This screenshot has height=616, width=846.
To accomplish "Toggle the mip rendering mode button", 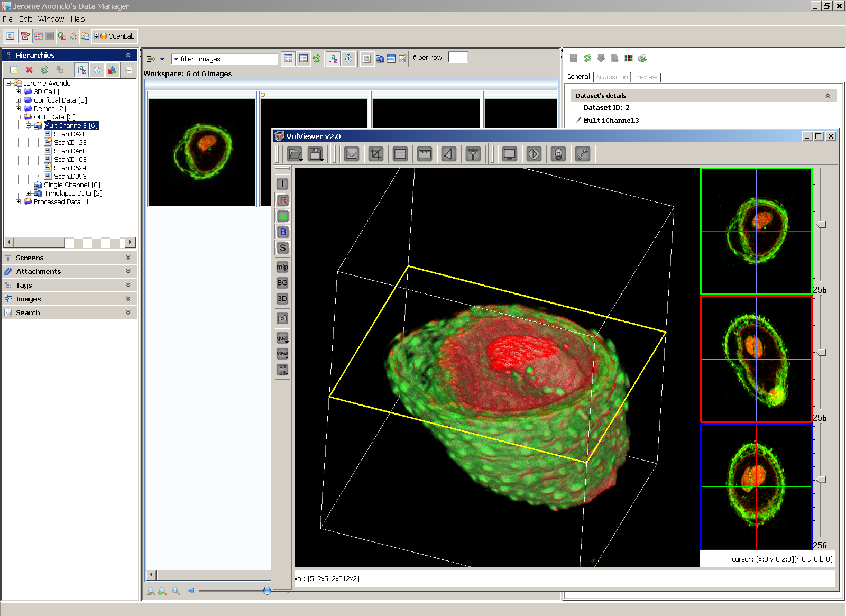I will pyautogui.click(x=282, y=267).
